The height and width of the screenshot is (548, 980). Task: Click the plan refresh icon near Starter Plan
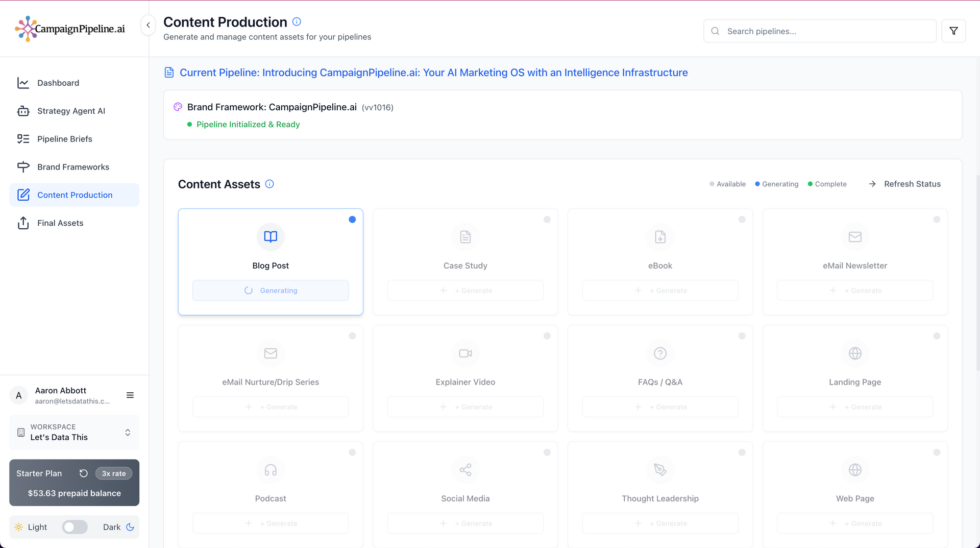[84, 473]
